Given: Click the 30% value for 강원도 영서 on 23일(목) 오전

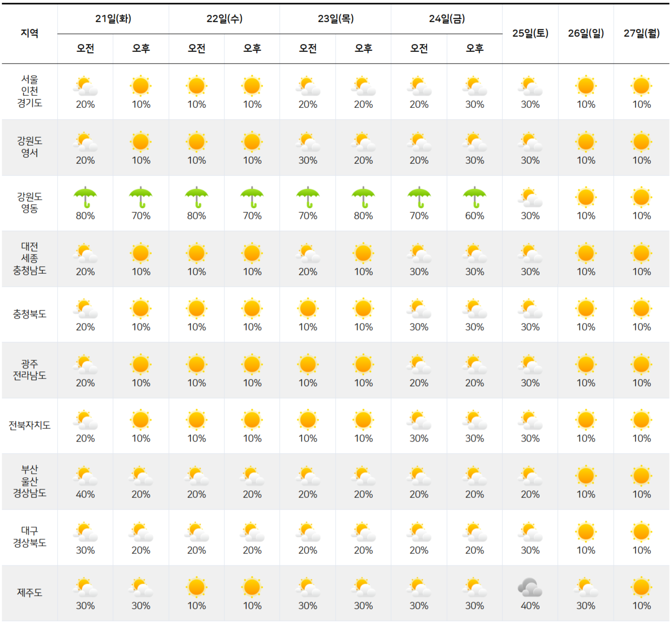Looking at the screenshot, I should pyautogui.click(x=308, y=160).
